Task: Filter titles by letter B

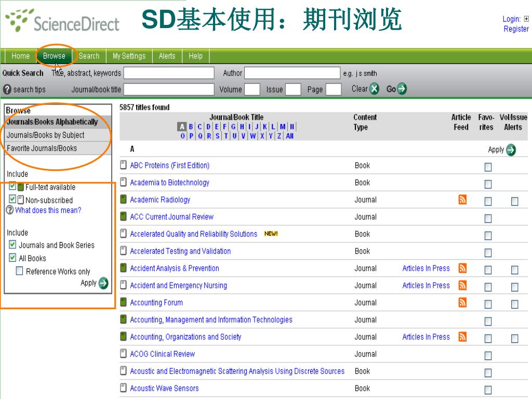Action: click(191, 127)
